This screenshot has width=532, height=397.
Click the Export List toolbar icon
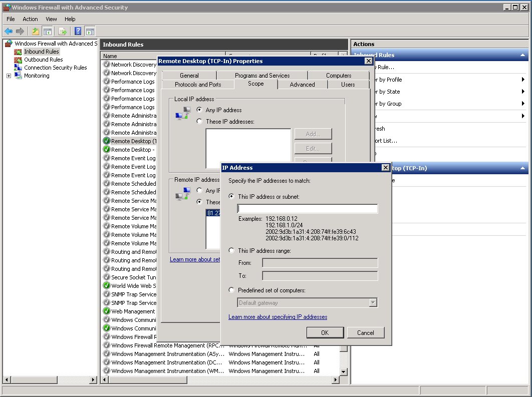[63, 32]
